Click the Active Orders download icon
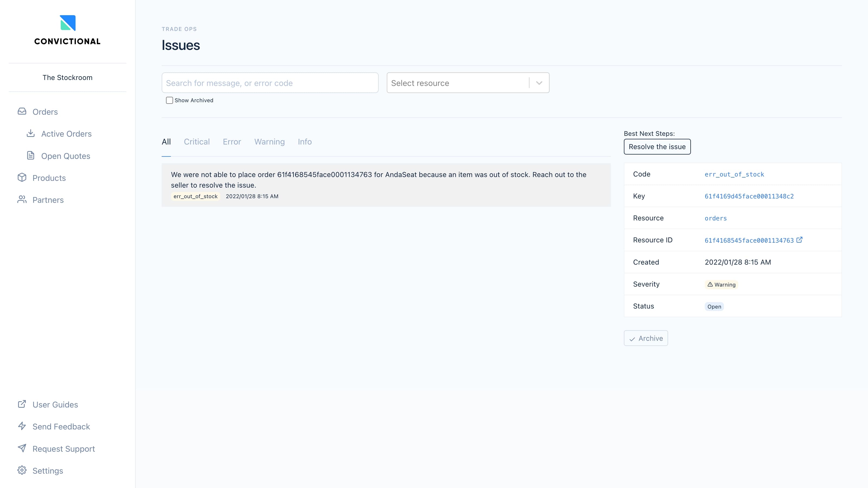This screenshot has width=868, height=488. click(x=31, y=133)
